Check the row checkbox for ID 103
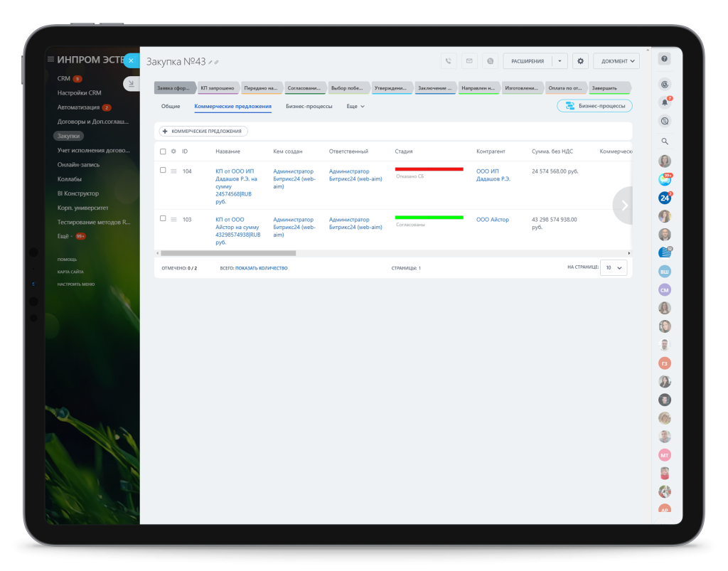 163,218
